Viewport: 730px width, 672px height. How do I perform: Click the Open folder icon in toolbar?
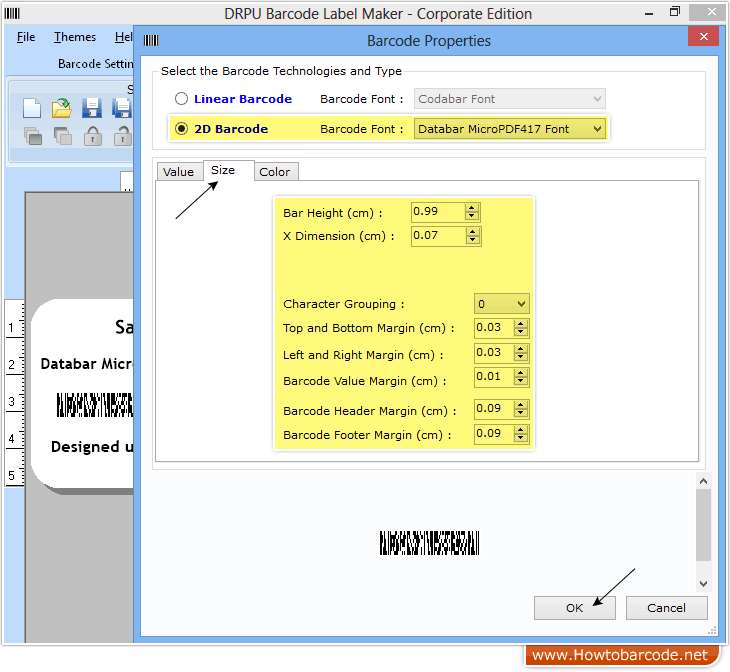pos(61,109)
